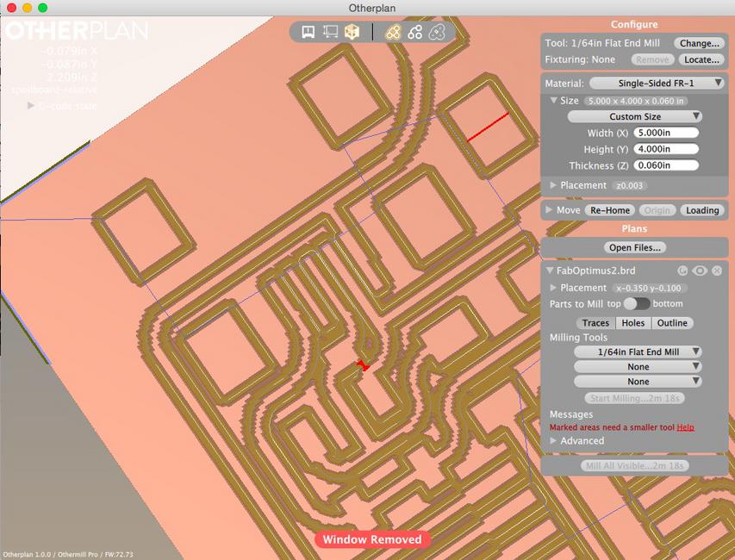Open the Help link in Messages
Screen dimensions: 735x560
click(685, 427)
